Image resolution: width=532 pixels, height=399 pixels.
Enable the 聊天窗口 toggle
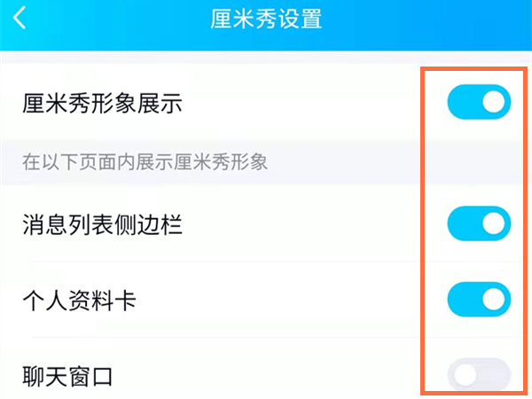479,375
